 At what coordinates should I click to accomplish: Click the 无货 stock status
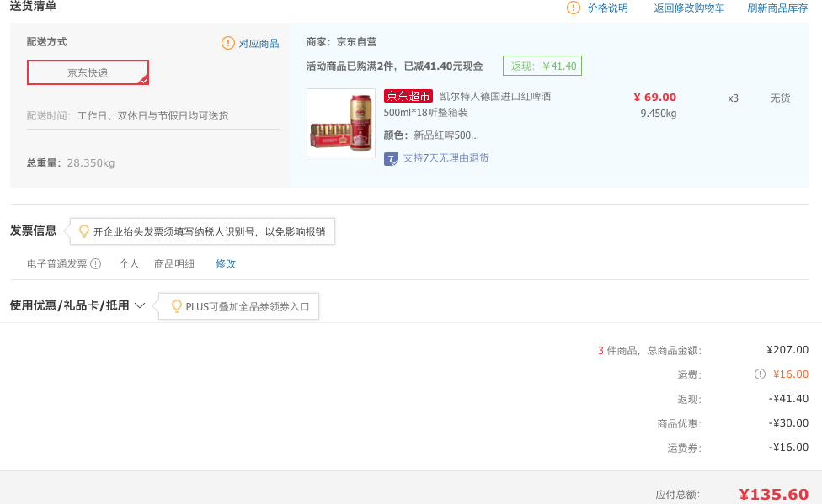pos(780,98)
